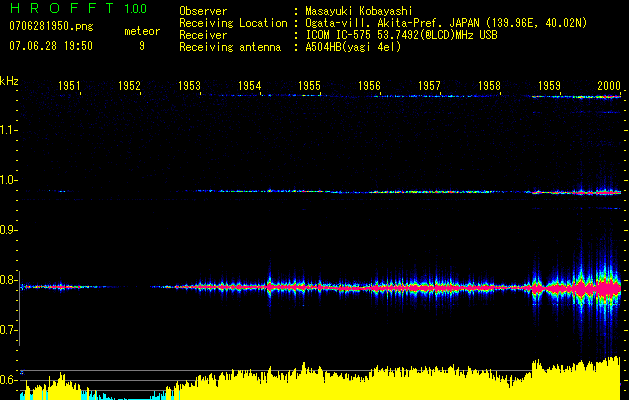Viewport: 629px width, 400px height.
Task: Click the 0.6 kHz axis label
Action: coord(8,380)
